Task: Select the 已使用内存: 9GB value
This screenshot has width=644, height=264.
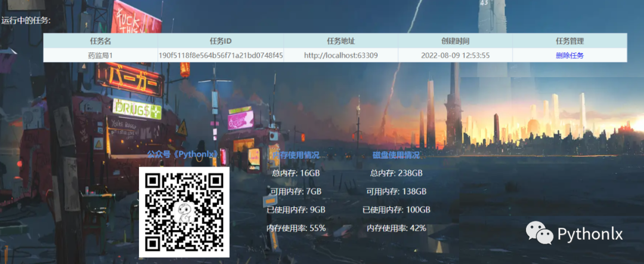Action: click(296, 210)
